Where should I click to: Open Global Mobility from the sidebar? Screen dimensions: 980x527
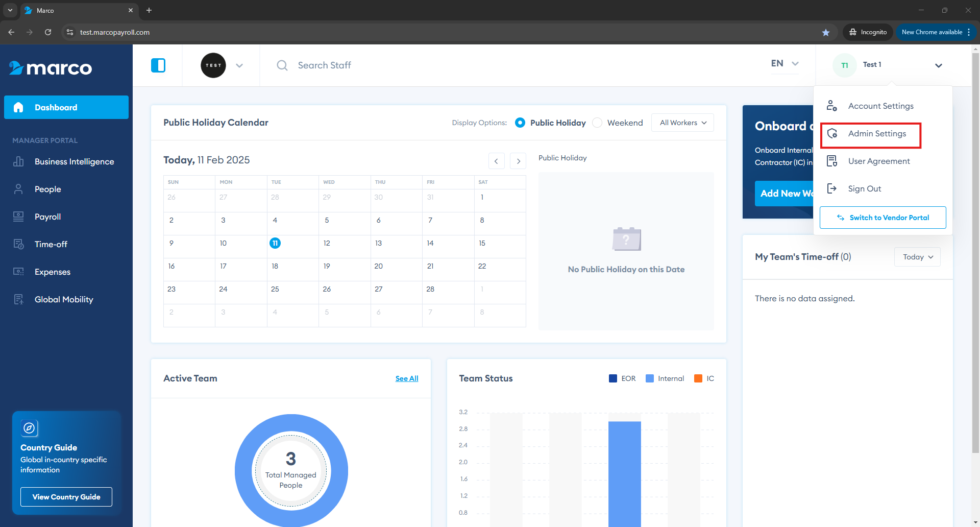tap(63, 299)
